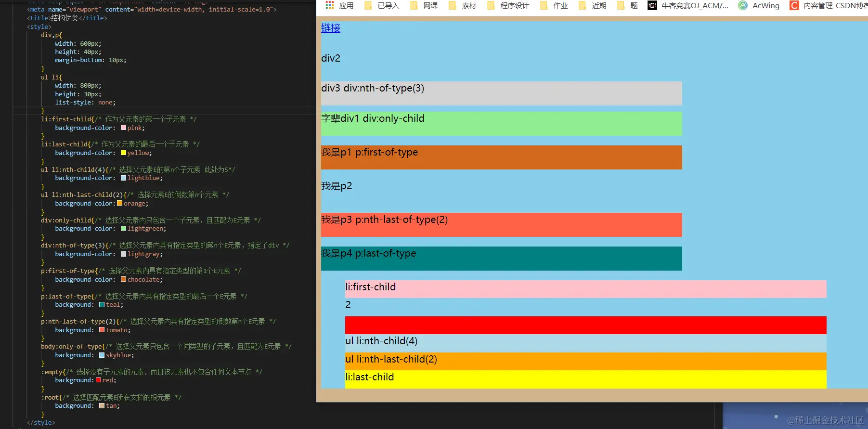Open the 程序设计 bookmark folder
The image size is (868, 429).
[x=508, y=5]
